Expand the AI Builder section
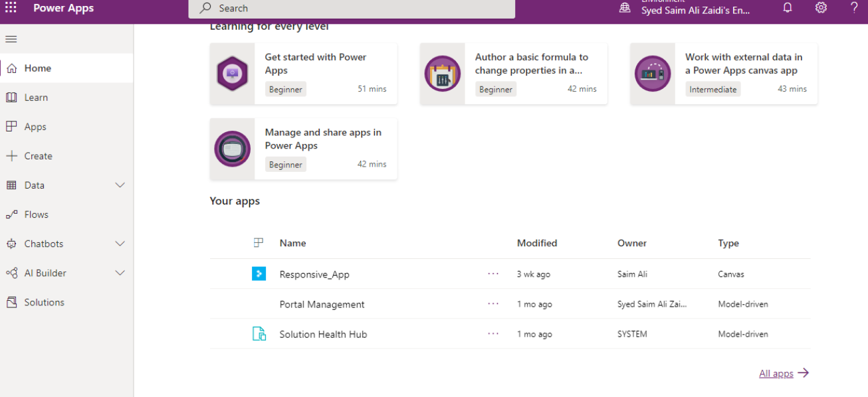The height and width of the screenshot is (397, 868). 120,273
